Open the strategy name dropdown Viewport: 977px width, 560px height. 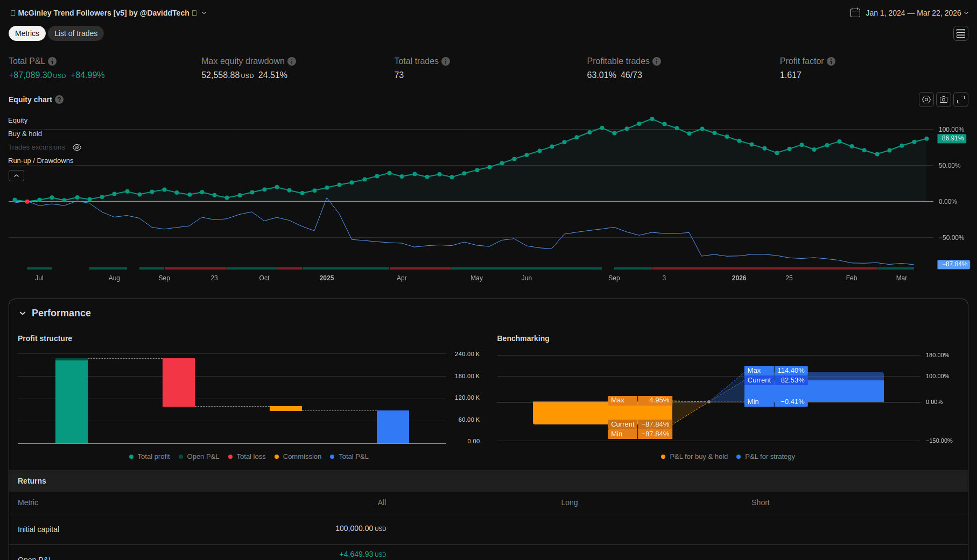pos(204,13)
